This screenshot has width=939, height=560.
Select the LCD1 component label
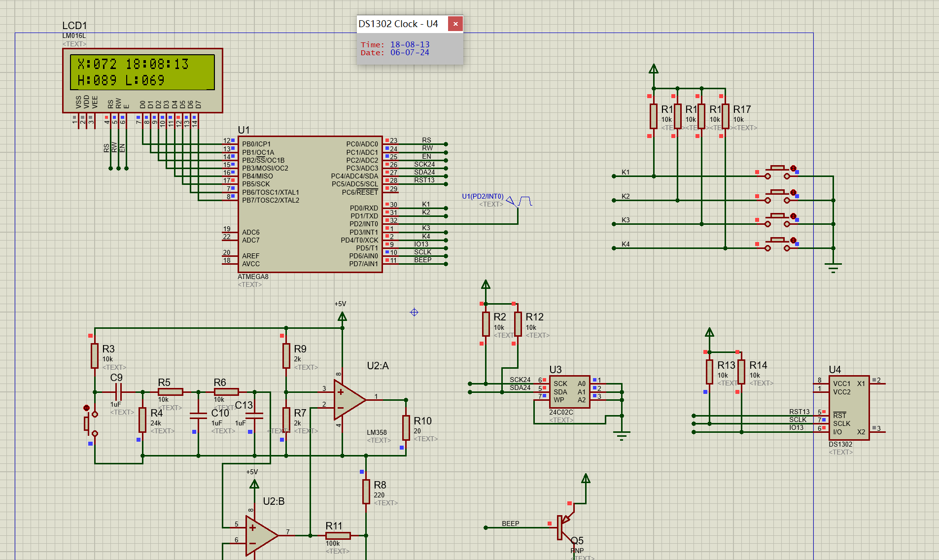coord(74,26)
